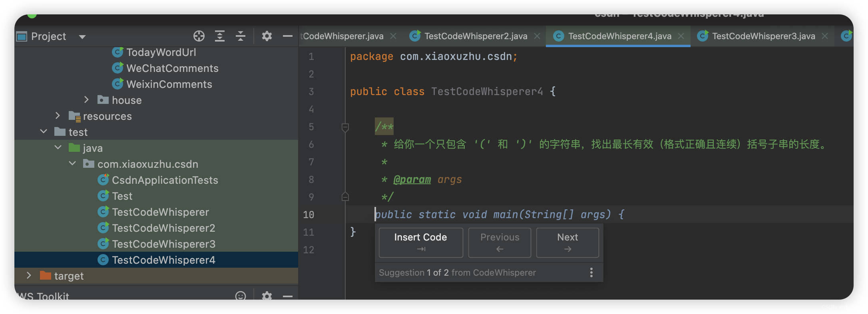The height and width of the screenshot is (314, 868).
Task: Open AWS Toolkit panel settings gear
Action: pyautogui.click(x=267, y=296)
